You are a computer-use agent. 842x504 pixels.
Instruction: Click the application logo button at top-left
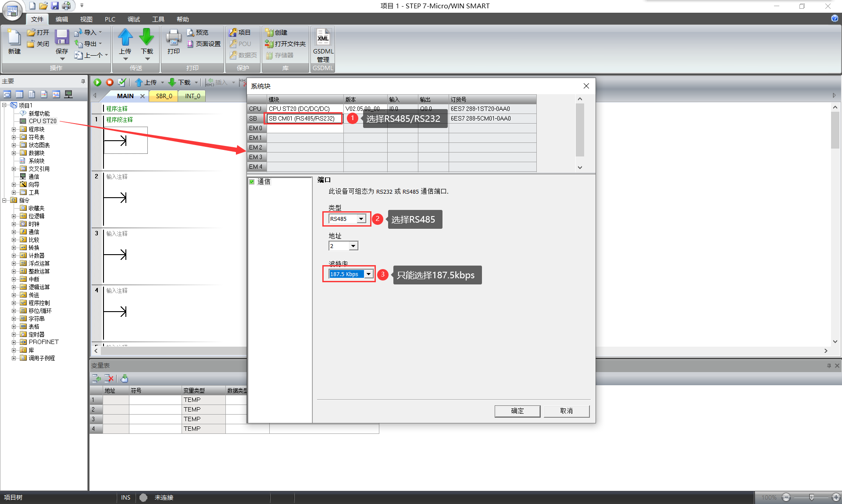coord(12,11)
